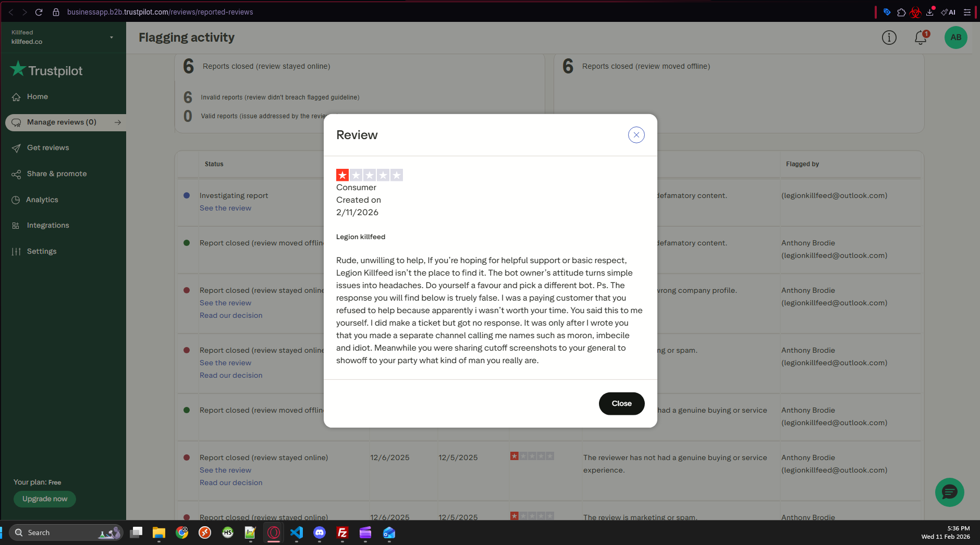Open Visual Studio Code from the taskbar
980x545 pixels.
coord(297,532)
